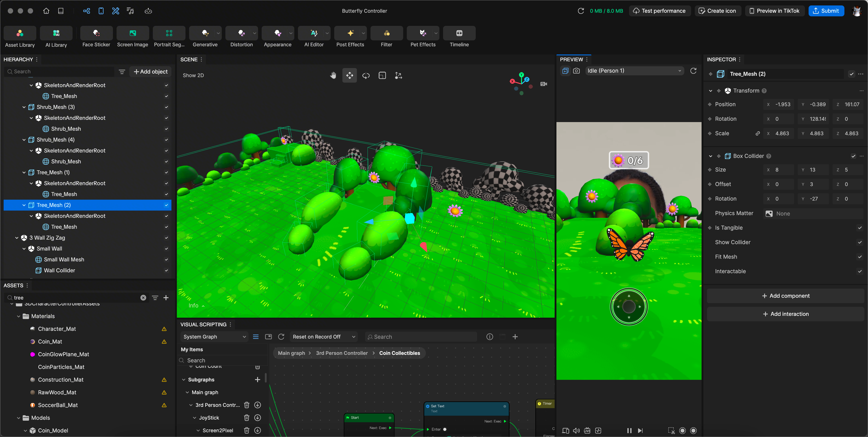Disable the Show Collider checkbox
868x437 pixels.
click(860, 243)
